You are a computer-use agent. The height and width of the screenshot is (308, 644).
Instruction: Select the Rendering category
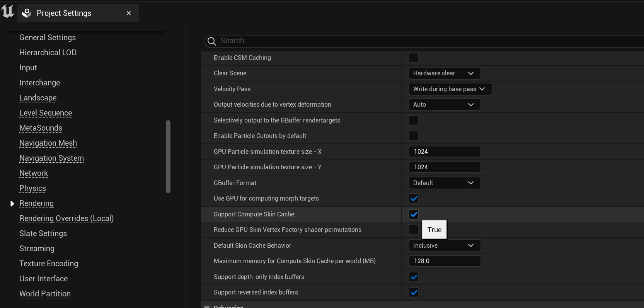36,203
